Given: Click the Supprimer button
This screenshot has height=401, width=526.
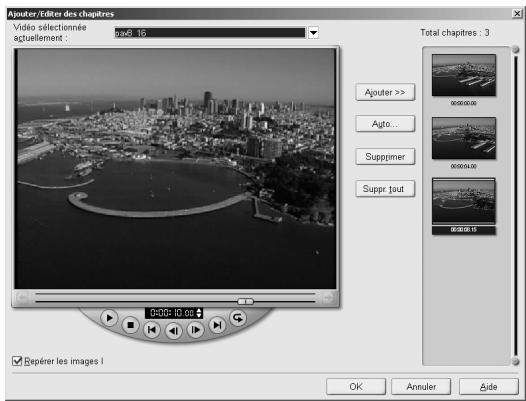Looking at the screenshot, I should (x=385, y=157).
